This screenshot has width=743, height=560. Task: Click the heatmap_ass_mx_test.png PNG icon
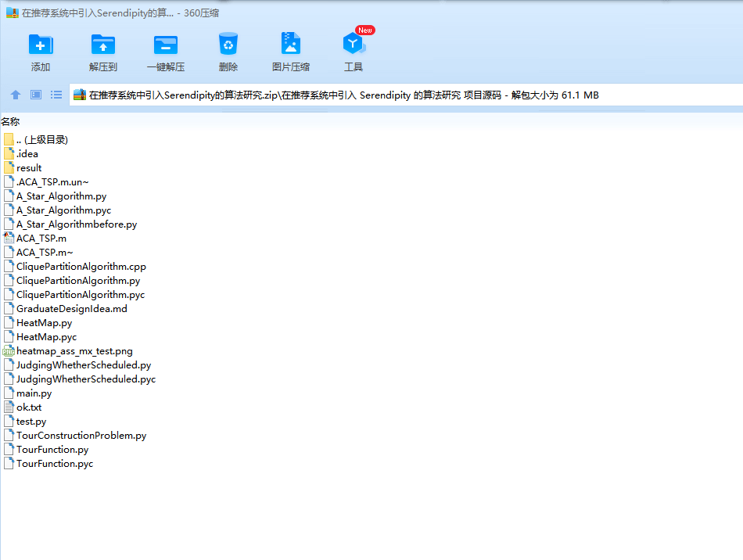coord(9,351)
